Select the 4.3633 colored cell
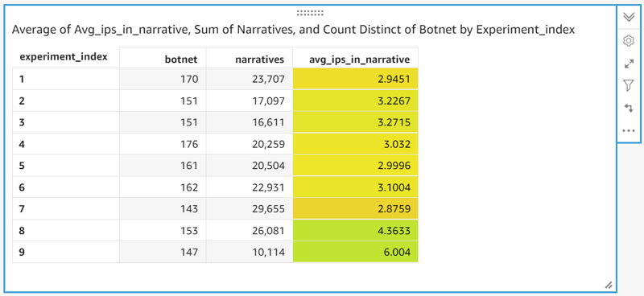 [x=356, y=231]
